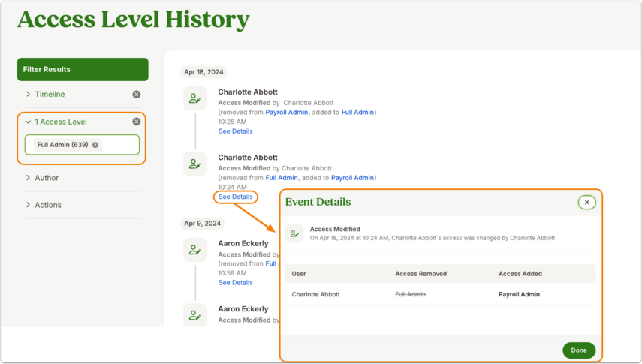The height and width of the screenshot is (364, 642).
Task: Click the Payroll Admin cell in details table
Action: (519, 294)
